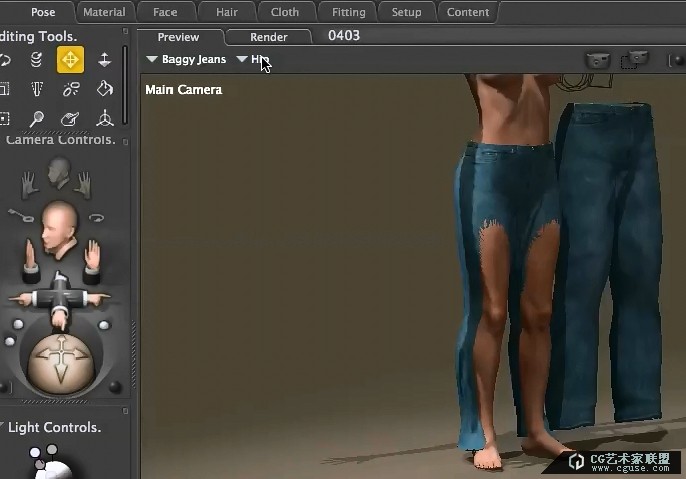Select the View Magnifier tool
The height and width of the screenshot is (479, 686).
[x=37, y=118]
